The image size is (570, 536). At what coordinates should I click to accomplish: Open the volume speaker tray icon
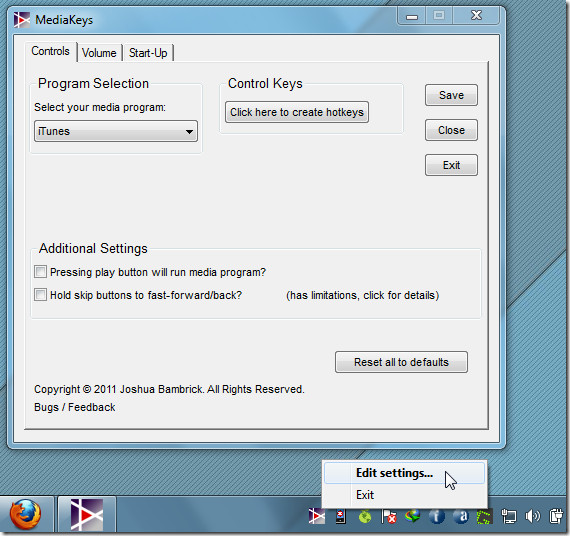tap(533, 516)
